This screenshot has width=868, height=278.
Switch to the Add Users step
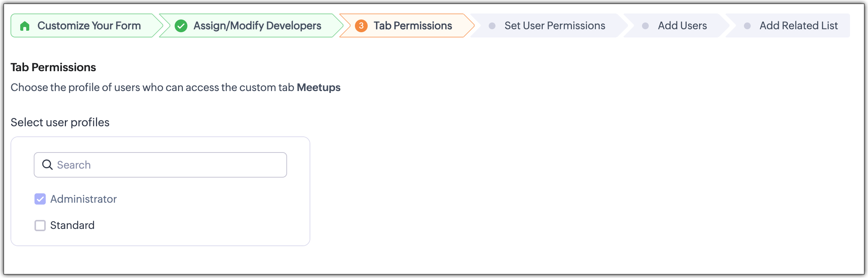pyautogui.click(x=682, y=26)
